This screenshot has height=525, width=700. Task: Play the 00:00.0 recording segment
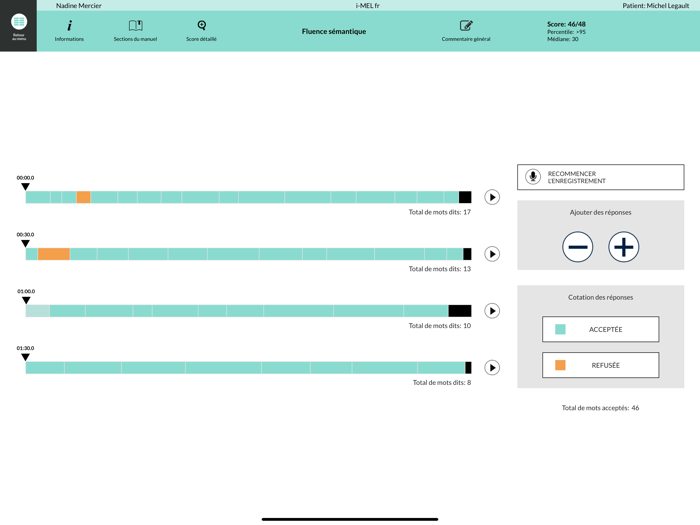pos(492,197)
